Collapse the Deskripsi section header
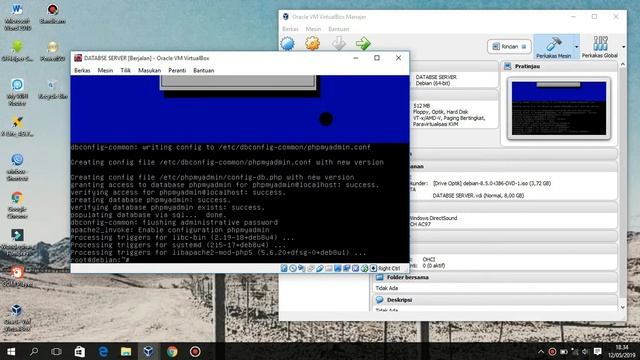 [x=495, y=300]
